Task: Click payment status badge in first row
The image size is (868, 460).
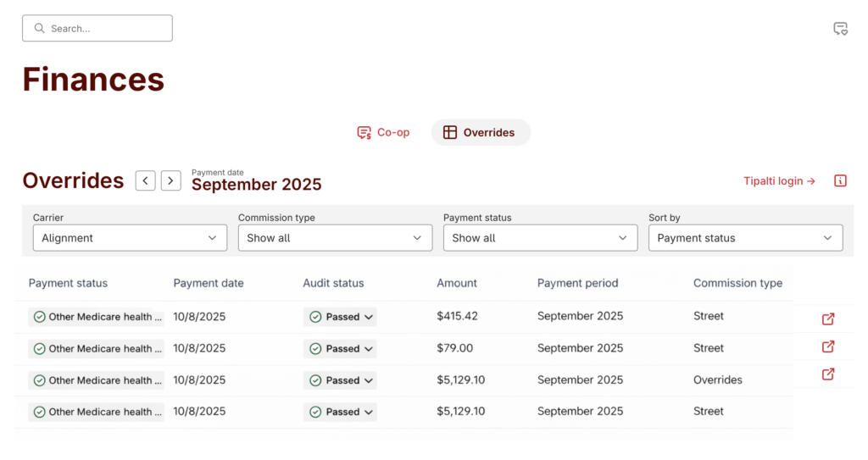Action: tap(96, 317)
